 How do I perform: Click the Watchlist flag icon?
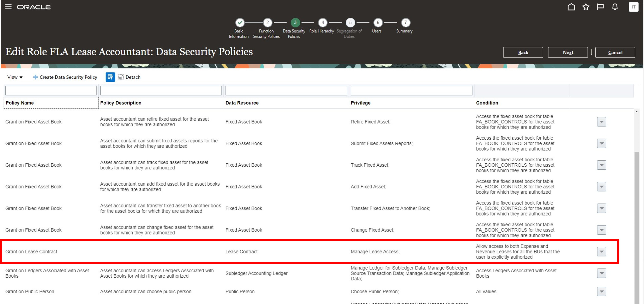(600, 7)
